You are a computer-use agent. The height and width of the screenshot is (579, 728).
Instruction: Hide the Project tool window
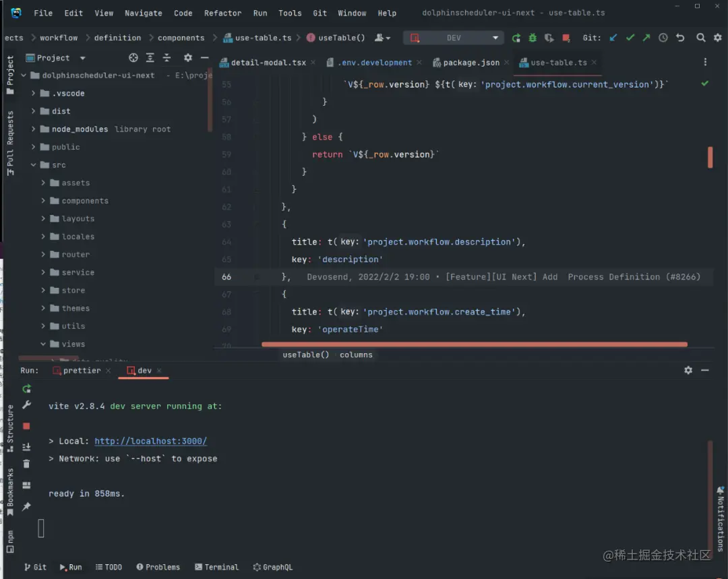click(x=204, y=57)
